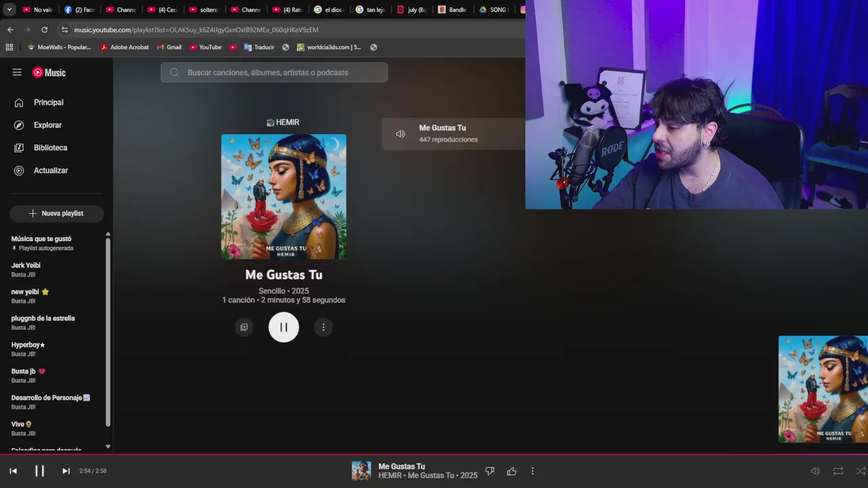This screenshot has width=868, height=488.
Task: Toggle shuffle mode
Action: pos(861,471)
